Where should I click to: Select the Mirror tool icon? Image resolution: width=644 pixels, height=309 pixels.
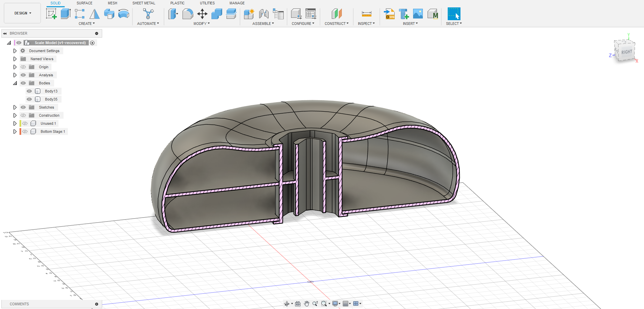[94, 14]
